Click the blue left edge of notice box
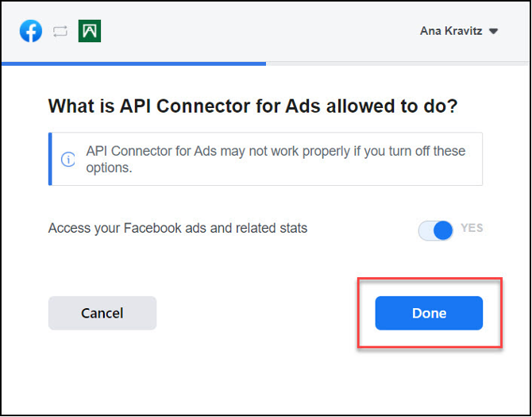This screenshot has width=532, height=417. coord(50,159)
